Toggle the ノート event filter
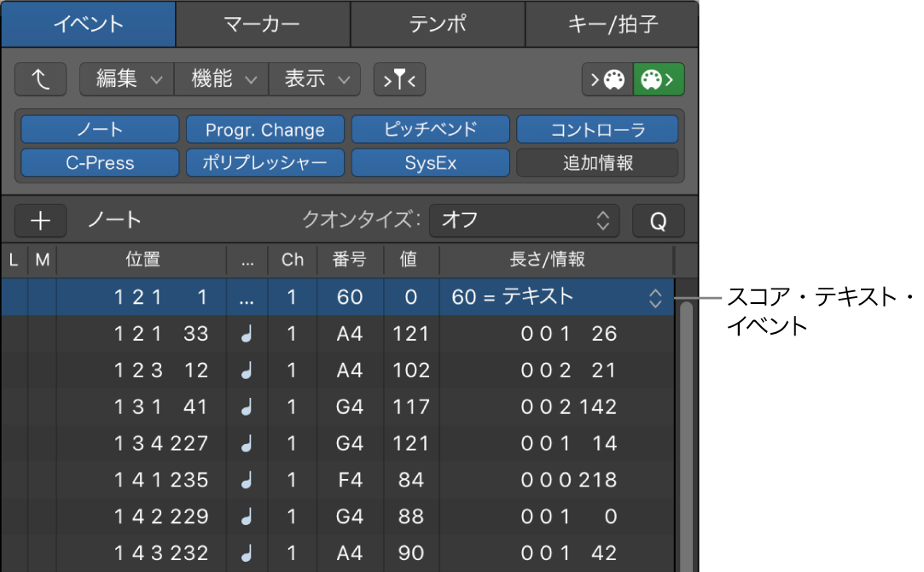The width and height of the screenshot is (924, 572). tap(99, 129)
